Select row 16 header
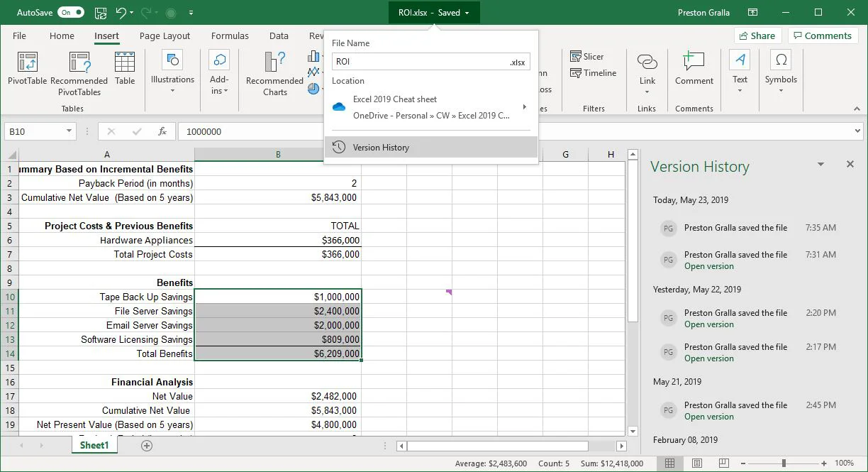868x472 pixels. pos(10,382)
